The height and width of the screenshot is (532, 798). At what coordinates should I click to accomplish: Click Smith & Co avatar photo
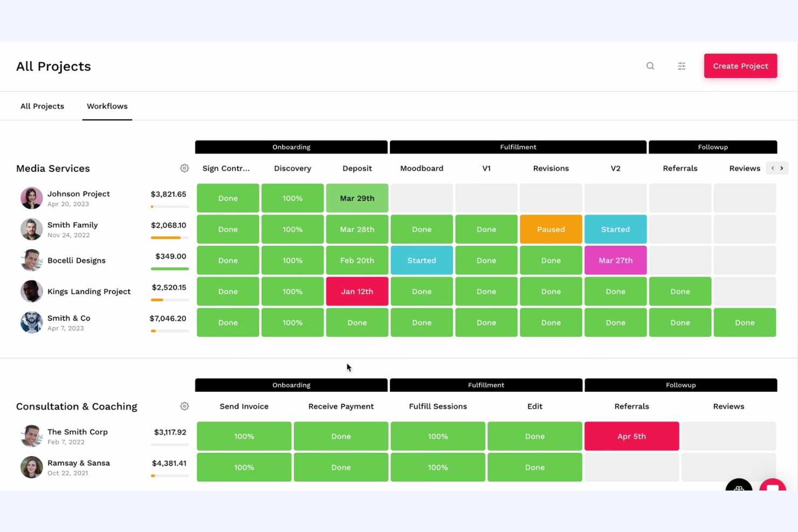coord(31,322)
